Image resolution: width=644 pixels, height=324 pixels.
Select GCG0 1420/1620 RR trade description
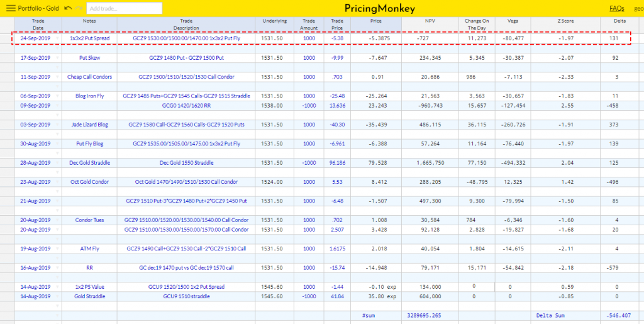tap(186, 106)
